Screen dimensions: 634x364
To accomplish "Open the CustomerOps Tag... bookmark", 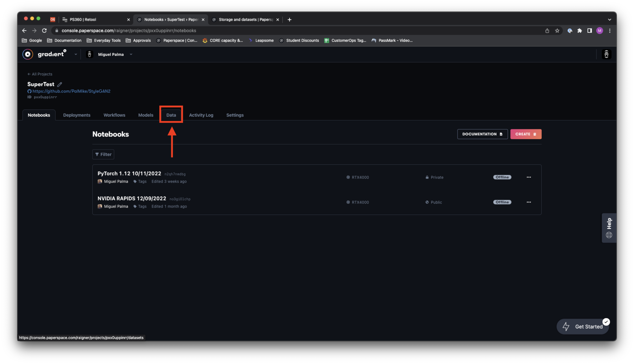I will tap(345, 41).
